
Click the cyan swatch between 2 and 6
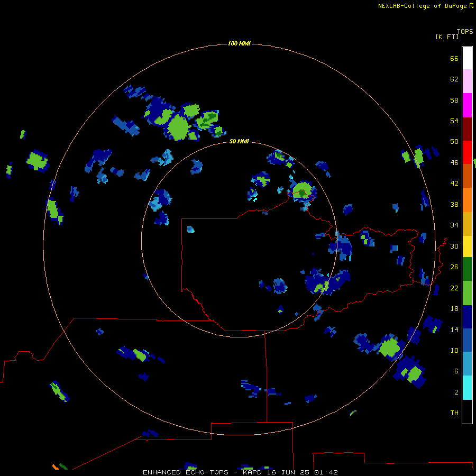click(x=467, y=388)
